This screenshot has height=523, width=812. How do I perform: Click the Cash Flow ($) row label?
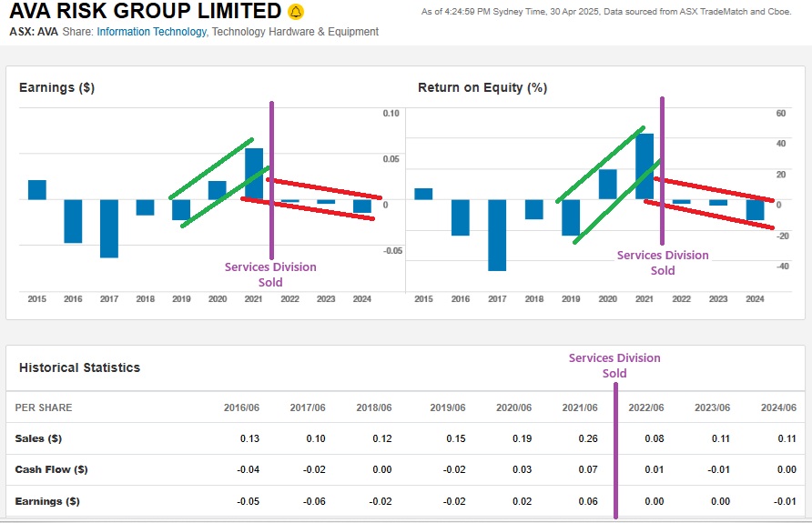click(51, 469)
